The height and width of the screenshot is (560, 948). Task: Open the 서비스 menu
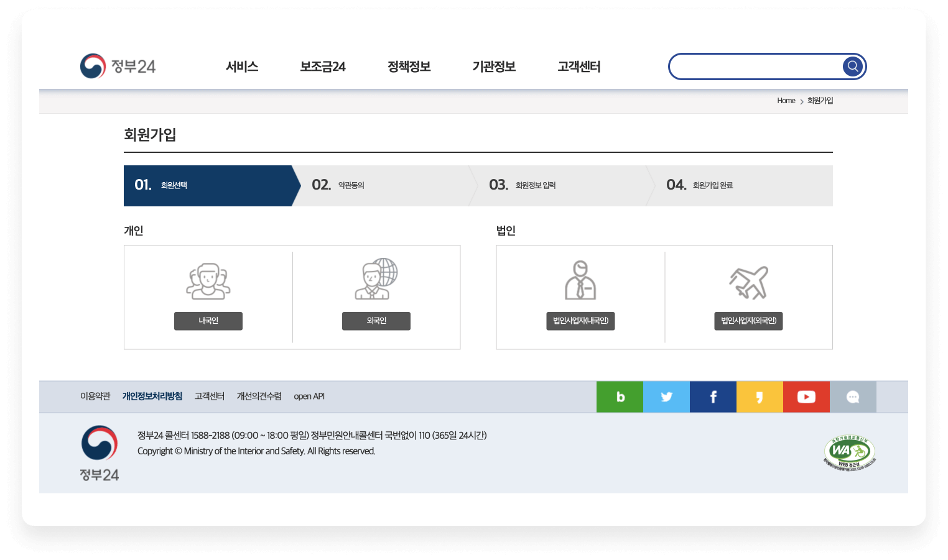pyautogui.click(x=243, y=67)
